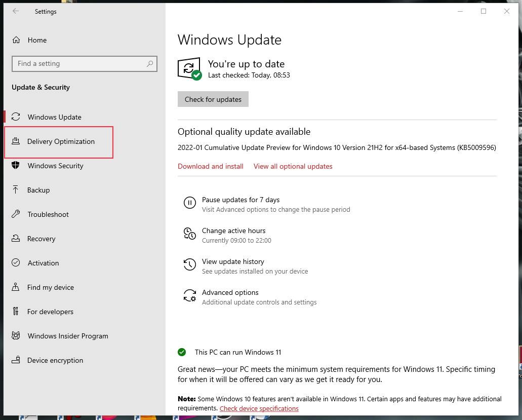Click Download and install link
This screenshot has width=522, height=420.
[211, 166]
